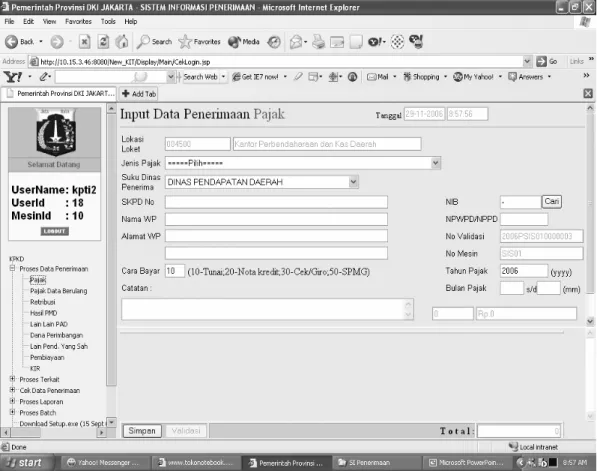The image size is (597, 471).
Task: Click the Cari button next to NIB
Action: pos(551,201)
